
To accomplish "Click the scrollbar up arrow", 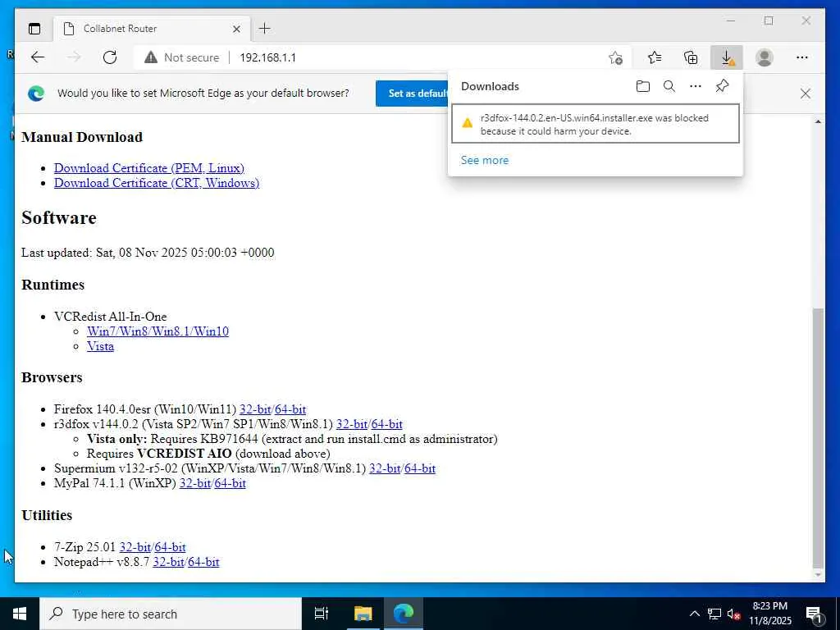I will point(818,121).
